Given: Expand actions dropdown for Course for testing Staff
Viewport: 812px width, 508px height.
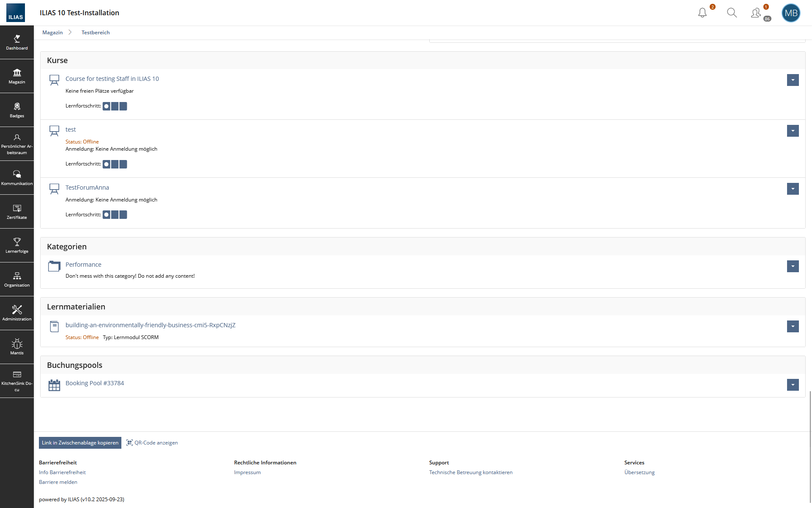Looking at the screenshot, I should coord(793,80).
